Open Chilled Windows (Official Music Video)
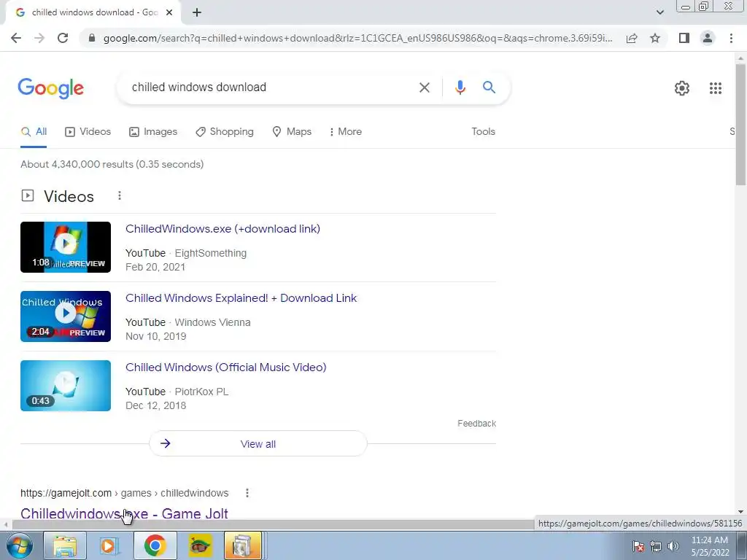 coord(226,367)
